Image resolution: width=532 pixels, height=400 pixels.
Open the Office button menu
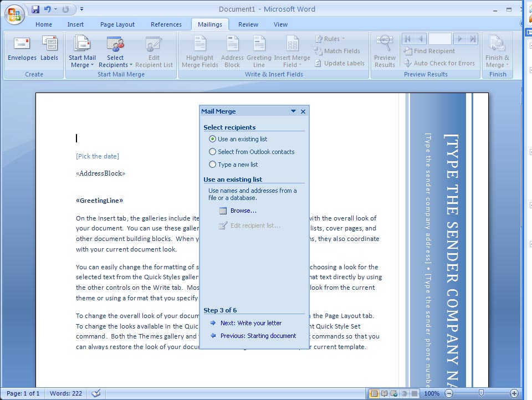(x=14, y=14)
